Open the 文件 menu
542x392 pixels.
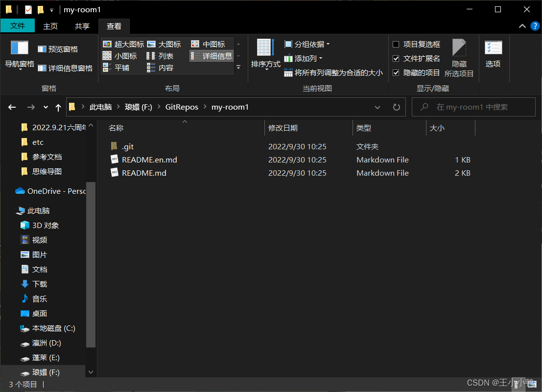pos(18,26)
